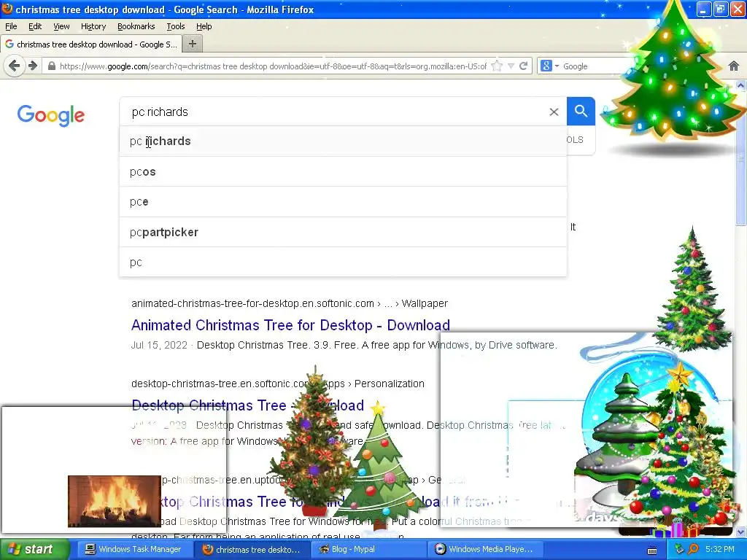The height and width of the screenshot is (560, 747).
Task: Open the Bookmarks menu
Action: point(136,27)
